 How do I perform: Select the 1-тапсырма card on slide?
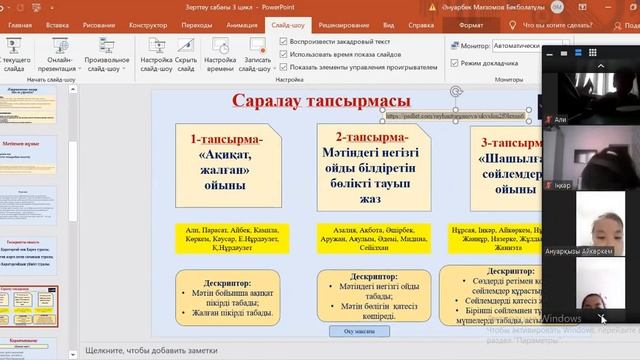(228, 165)
